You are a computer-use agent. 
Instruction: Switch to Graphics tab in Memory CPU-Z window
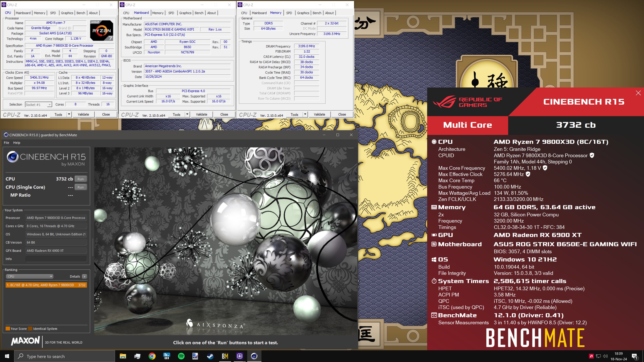[x=303, y=13]
